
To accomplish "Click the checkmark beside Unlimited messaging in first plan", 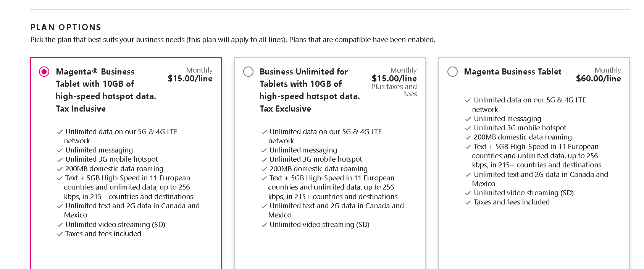I will pos(60,150).
